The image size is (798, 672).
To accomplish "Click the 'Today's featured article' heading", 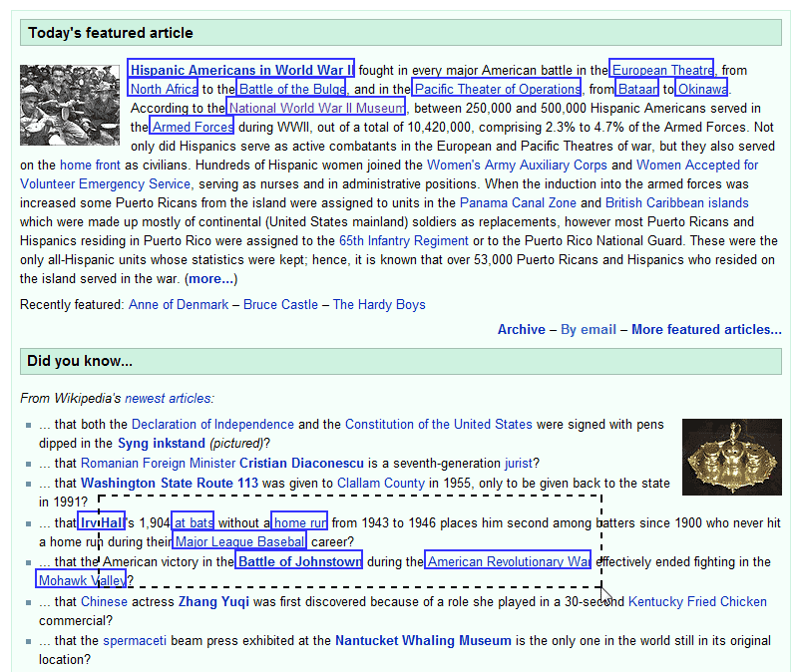I will click(x=111, y=33).
